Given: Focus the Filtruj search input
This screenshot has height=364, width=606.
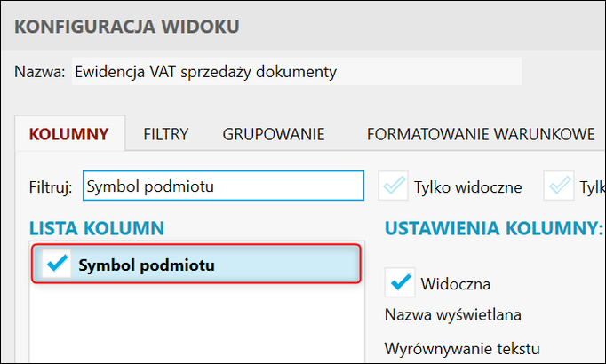Looking at the screenshot, I should tap(222, 186).
